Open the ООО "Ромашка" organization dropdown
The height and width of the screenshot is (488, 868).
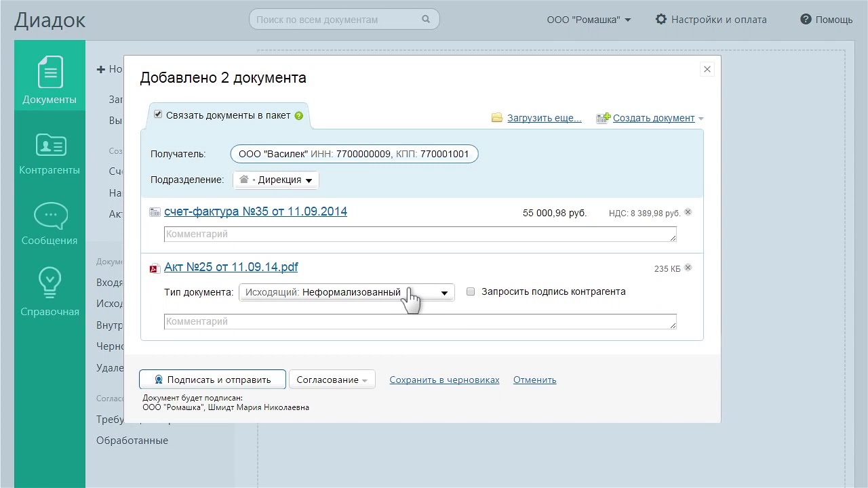[589, 20]
